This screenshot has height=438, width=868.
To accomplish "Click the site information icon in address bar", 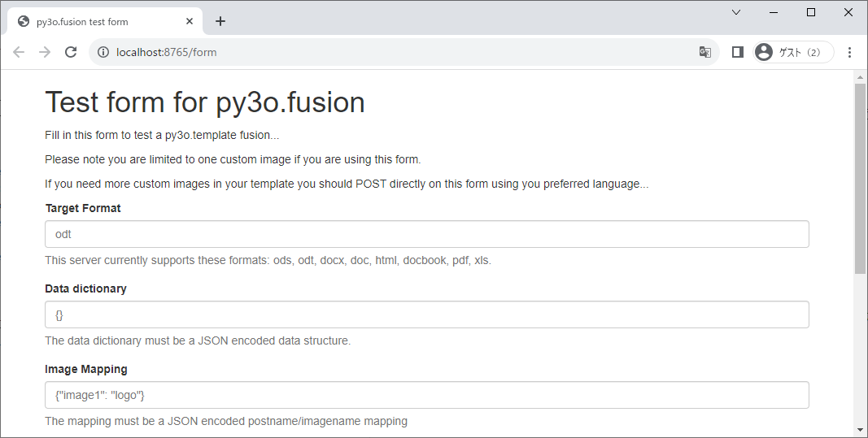I will pos(103,52).
